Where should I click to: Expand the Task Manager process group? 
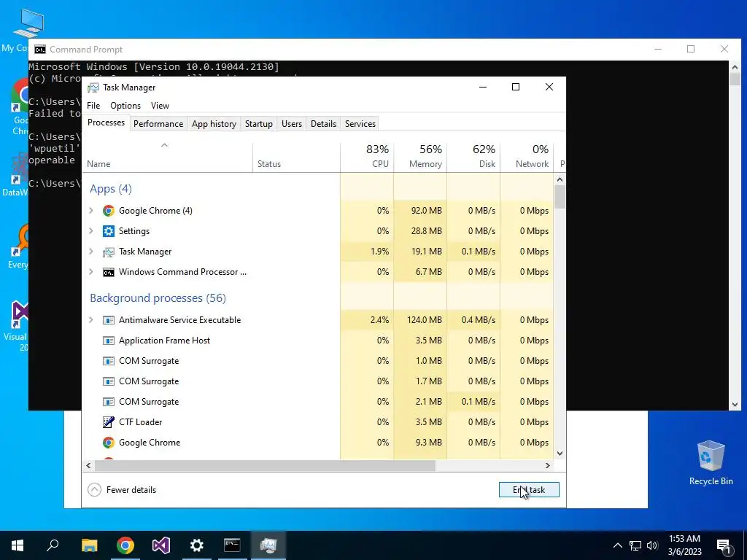coord(91,252)
